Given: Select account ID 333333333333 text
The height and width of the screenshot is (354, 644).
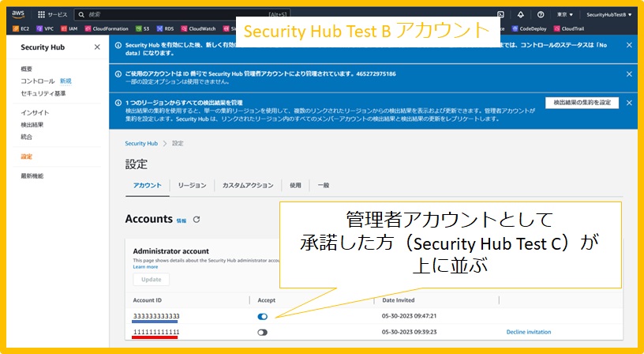Looking at the screenshot, I should (x=156, y=316).
